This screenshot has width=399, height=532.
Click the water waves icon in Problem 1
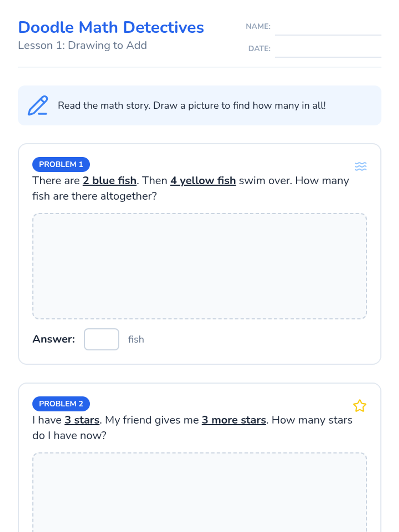click(360, 166)
